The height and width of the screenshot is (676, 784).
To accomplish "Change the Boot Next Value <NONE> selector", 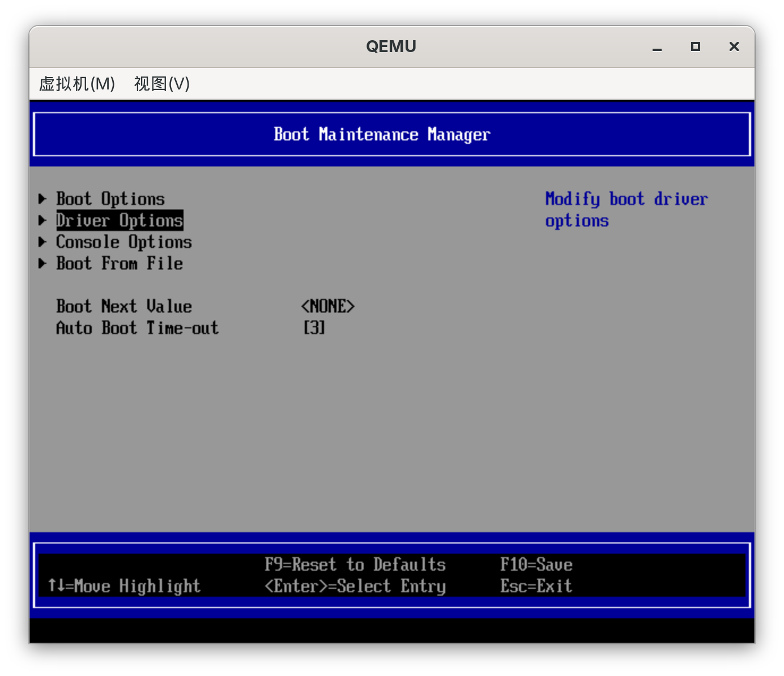I will pyautogui.click(x=328, y=306).
